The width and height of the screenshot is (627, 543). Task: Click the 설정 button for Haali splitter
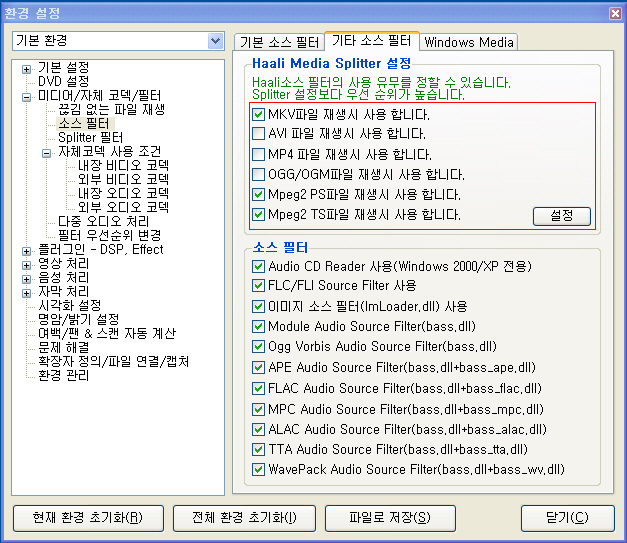(x=561, y=216)
